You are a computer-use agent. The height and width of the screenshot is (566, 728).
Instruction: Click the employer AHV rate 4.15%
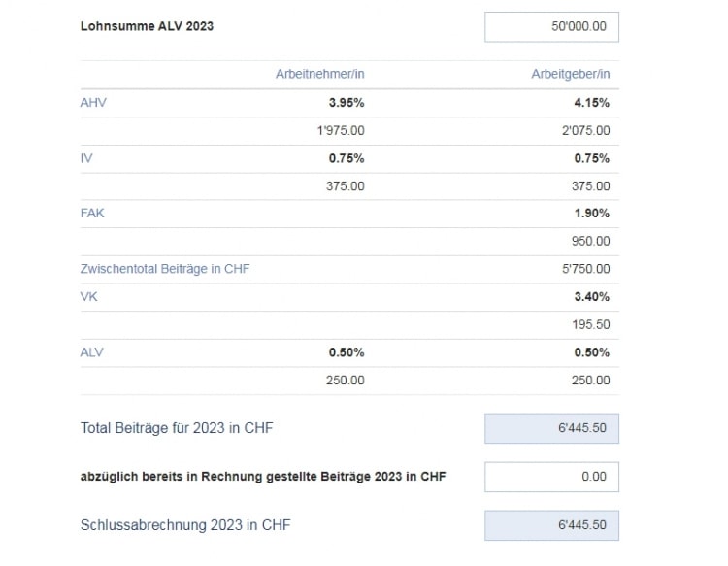[592, 103]
